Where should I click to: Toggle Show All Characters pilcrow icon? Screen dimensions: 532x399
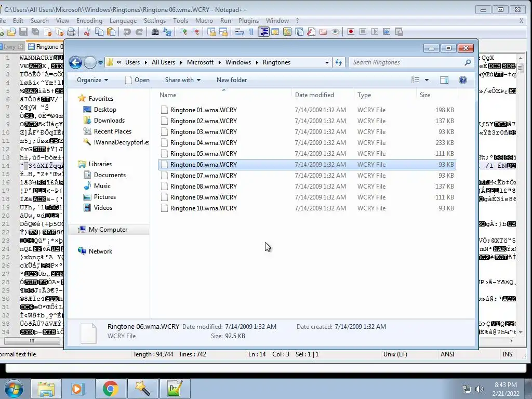pyautogui.click(x=251, y=32)
